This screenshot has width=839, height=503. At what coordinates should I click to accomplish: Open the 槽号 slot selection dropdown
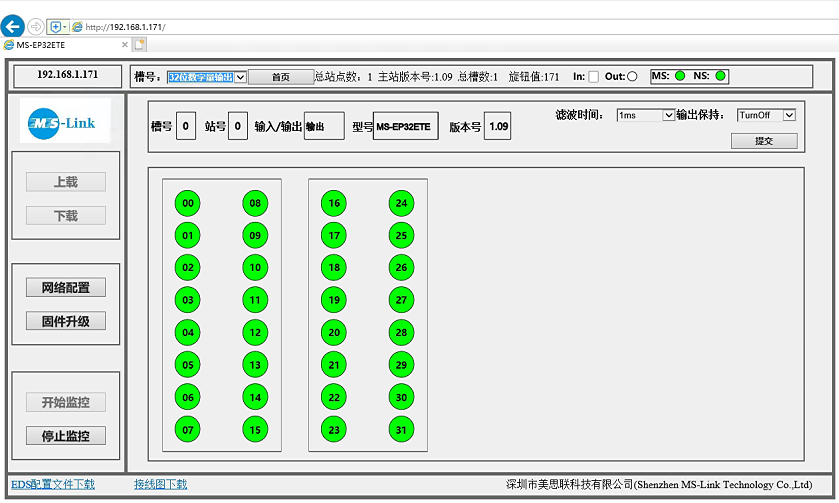pos(206,77)
